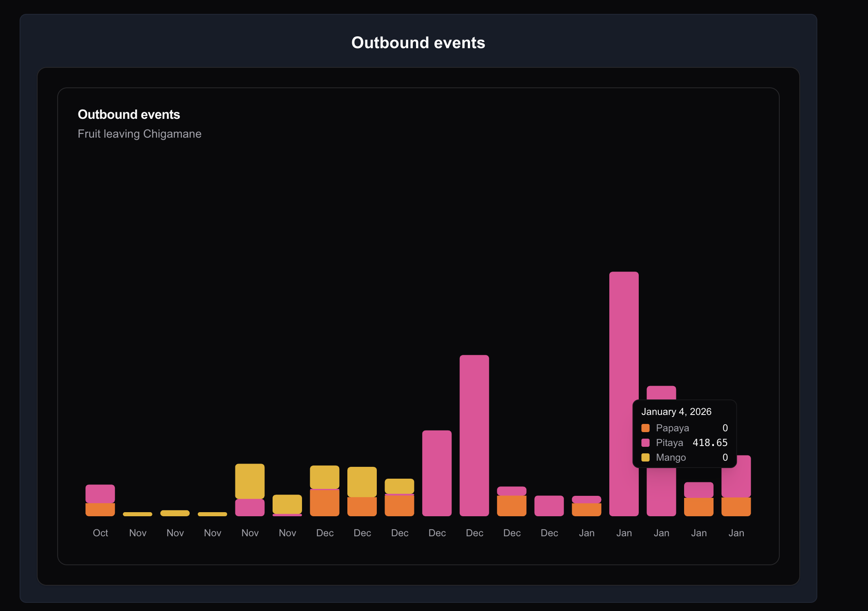The height and width of the screenshot is (611, 868).
Task: Click the first Dec bar's yellow Mango segment
Action: click(324, 477)
